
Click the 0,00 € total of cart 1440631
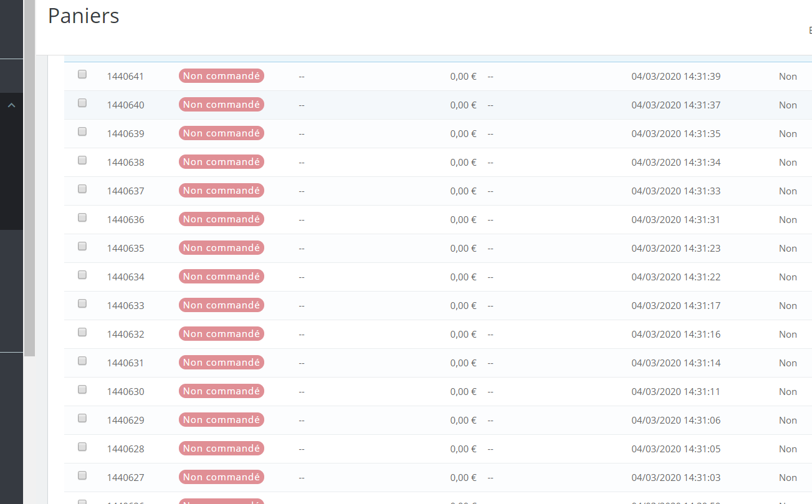[463, 363]
